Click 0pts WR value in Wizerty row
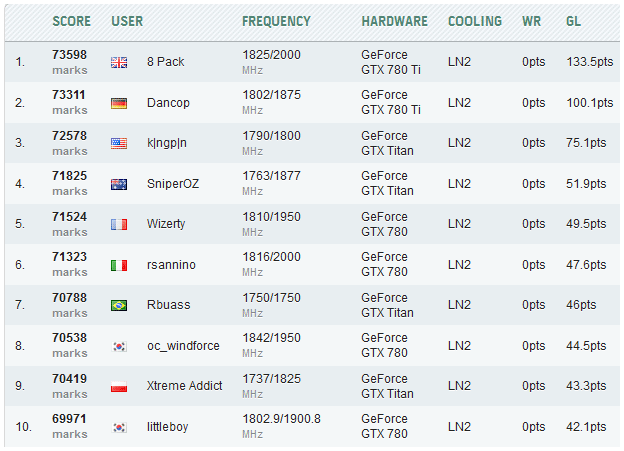Screen dimensions: 624x451 click(533, 224)
